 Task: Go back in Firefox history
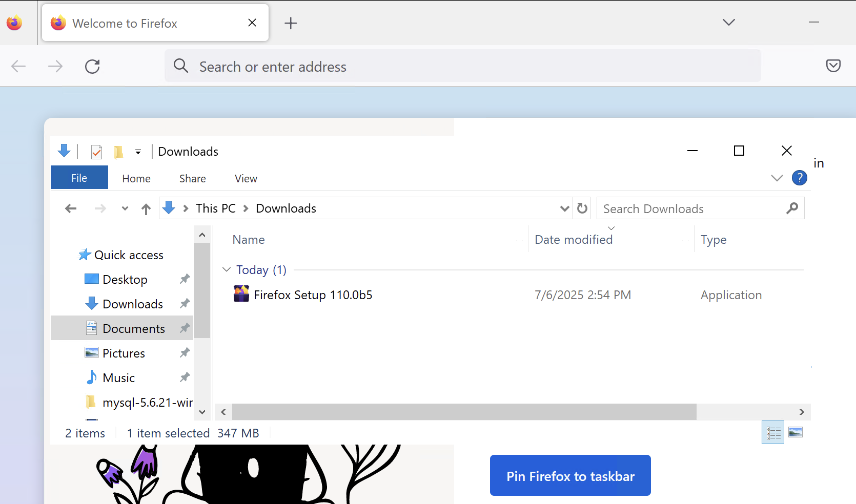click(18, 66)
